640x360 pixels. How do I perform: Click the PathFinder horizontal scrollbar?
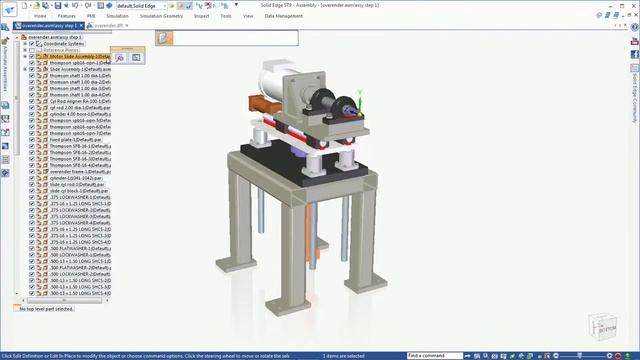click(64, 300)
